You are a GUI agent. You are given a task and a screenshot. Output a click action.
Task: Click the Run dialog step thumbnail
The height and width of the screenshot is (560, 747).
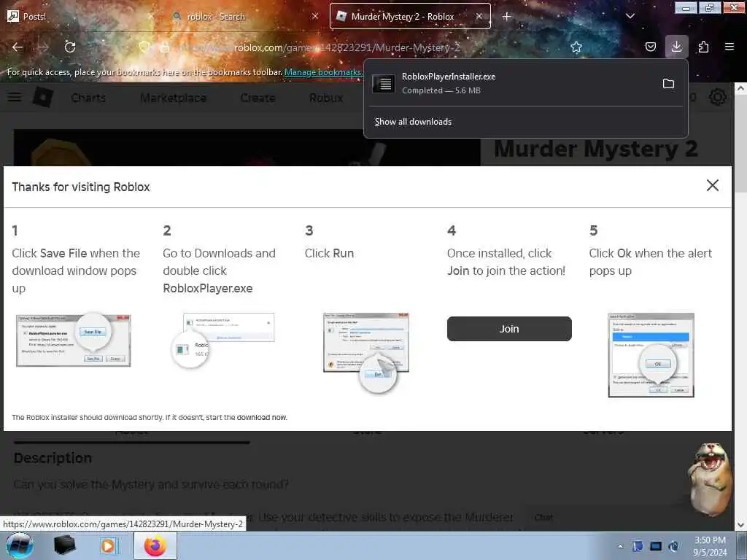[x=366, y=352]
